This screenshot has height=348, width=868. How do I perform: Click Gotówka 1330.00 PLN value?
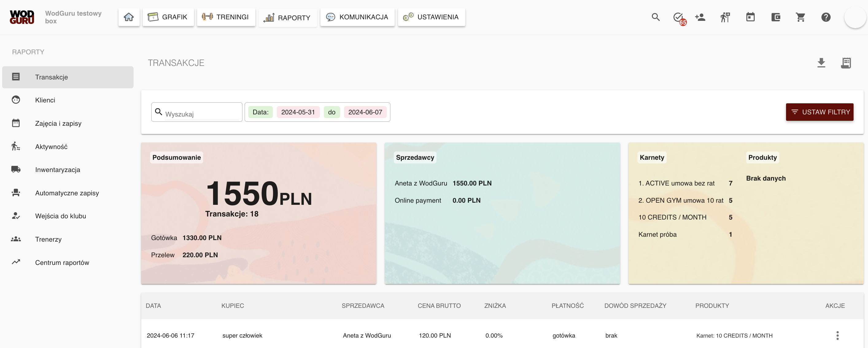pos(202,238)
